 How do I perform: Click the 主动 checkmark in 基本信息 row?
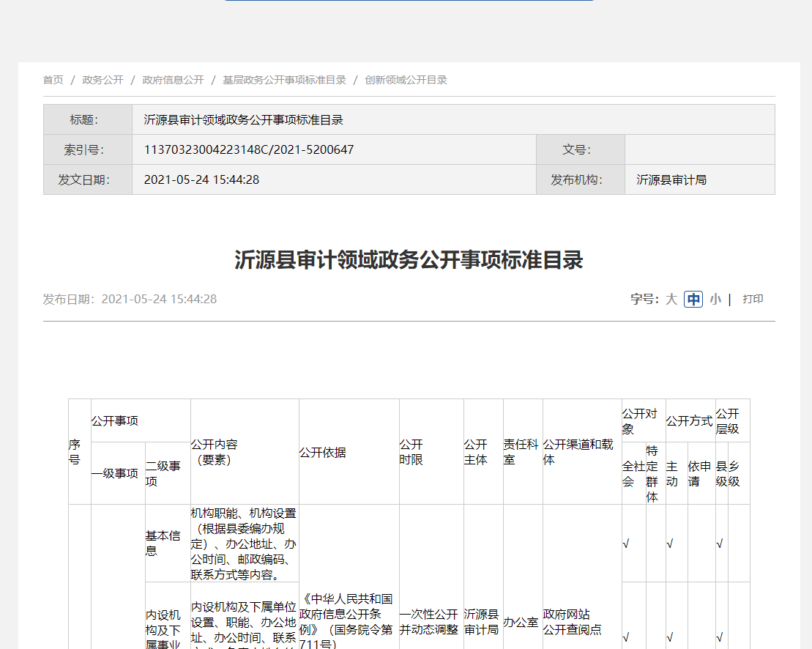670,544
